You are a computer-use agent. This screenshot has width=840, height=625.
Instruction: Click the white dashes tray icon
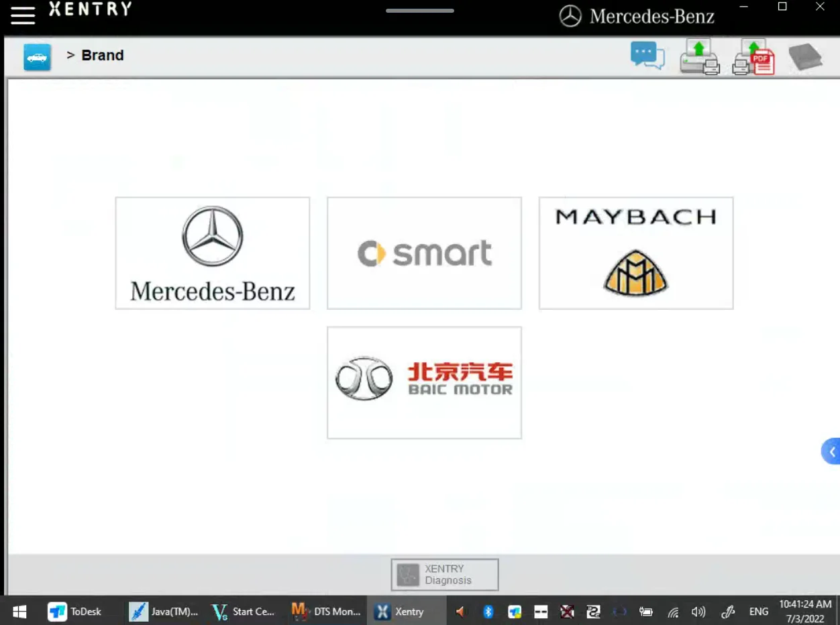541,612
